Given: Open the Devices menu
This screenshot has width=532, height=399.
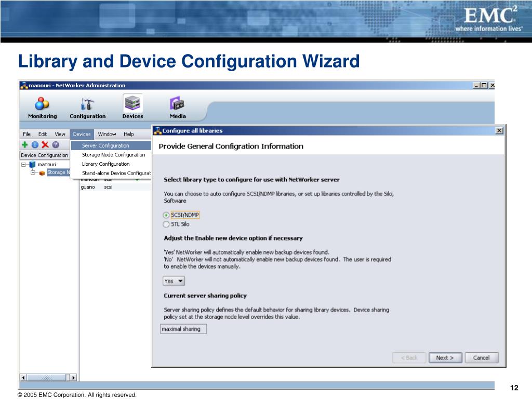Looking at the screenshot, I should tap(82, 135).
